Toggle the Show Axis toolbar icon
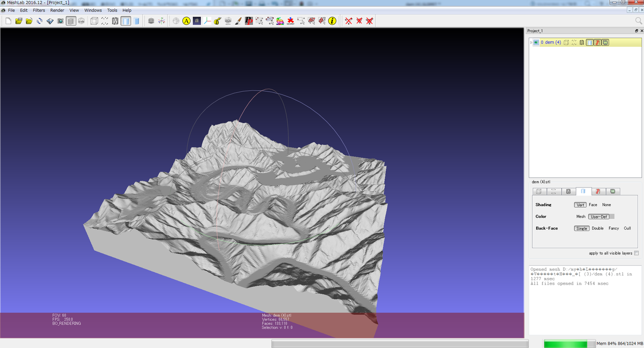The height and width of the screenshot is (348, 644). (161, 21)
